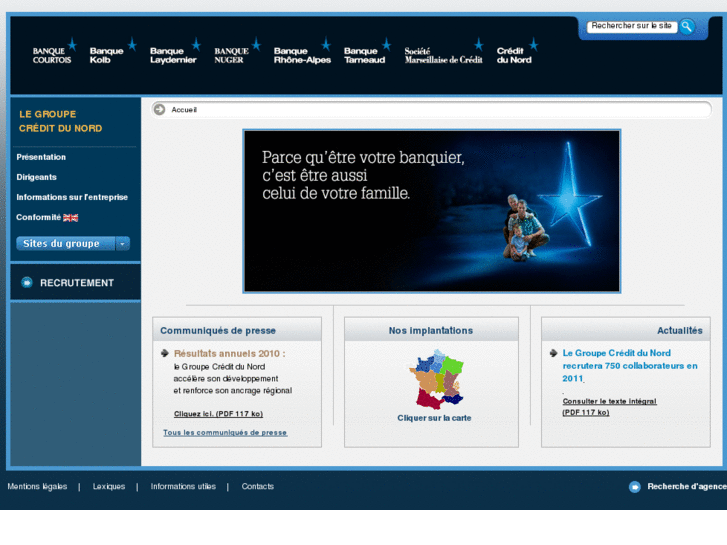The width and height of the screenshot is (727, 545).
Task: Click the Recherche d'agence link
Action: coord(687,487)
